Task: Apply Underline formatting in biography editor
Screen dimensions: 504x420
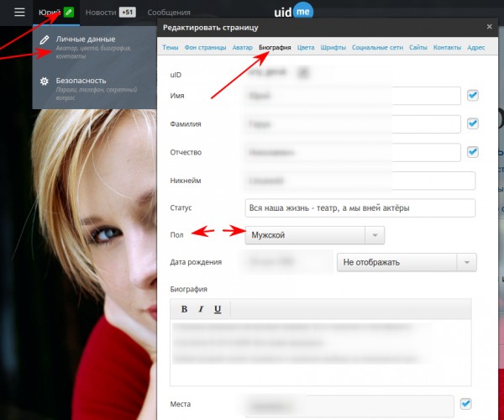Action: pos(218,309)
